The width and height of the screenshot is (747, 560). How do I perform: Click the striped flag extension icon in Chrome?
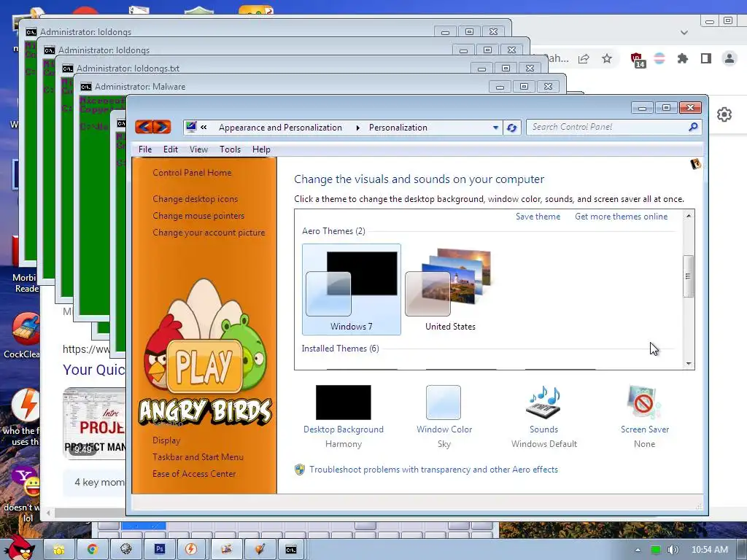[x=659, y=58]
